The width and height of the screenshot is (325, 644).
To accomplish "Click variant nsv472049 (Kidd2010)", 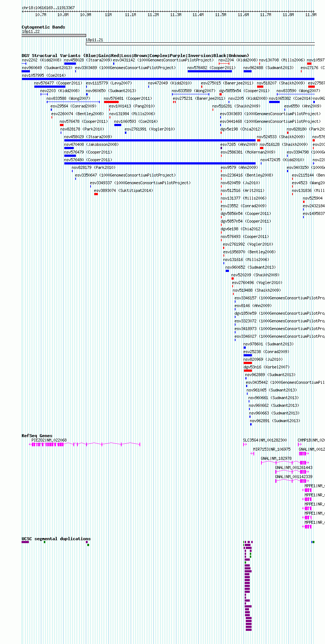I will coord(170,83).
